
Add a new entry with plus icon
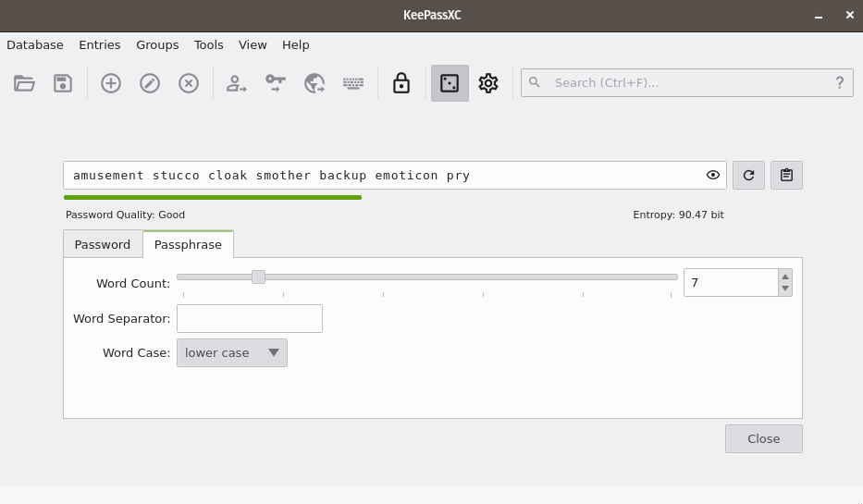[111, 83]
